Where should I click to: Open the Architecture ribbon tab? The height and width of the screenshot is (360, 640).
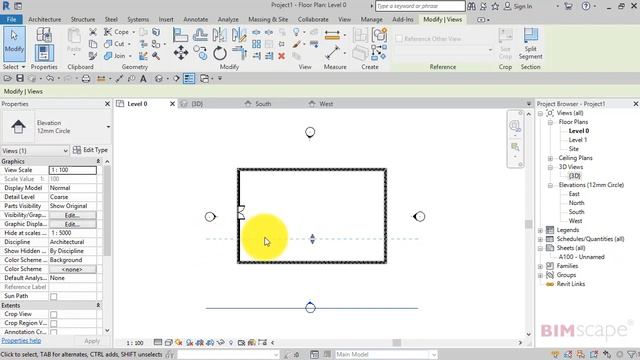pos(44,19)
